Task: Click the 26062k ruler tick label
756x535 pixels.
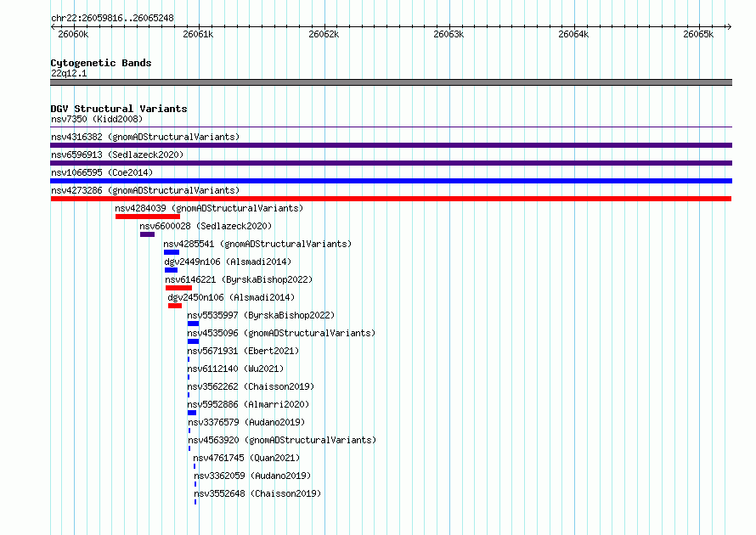Action: click(x=324, y=34)
